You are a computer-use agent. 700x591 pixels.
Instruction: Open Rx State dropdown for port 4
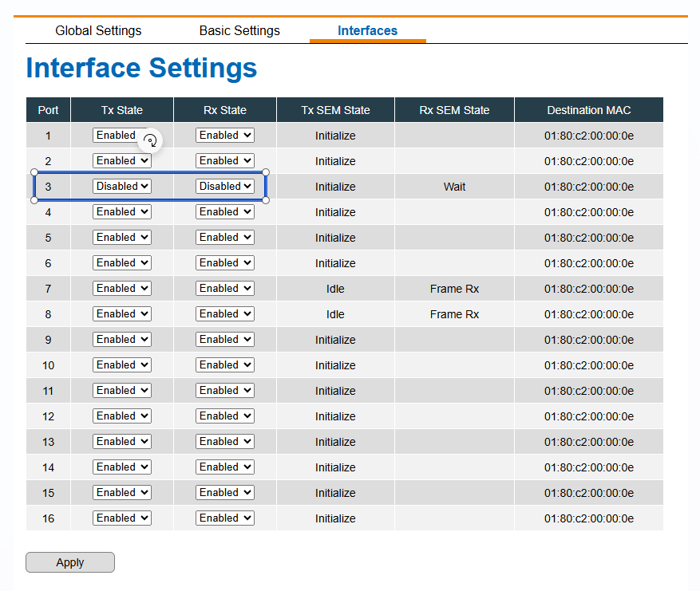[225, 211]
